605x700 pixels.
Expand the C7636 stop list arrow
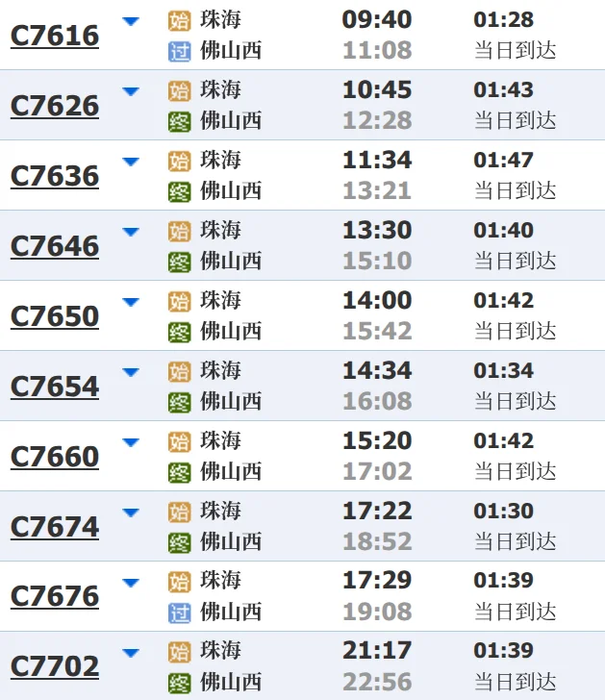pyautogui.click(x=131, y=162)
